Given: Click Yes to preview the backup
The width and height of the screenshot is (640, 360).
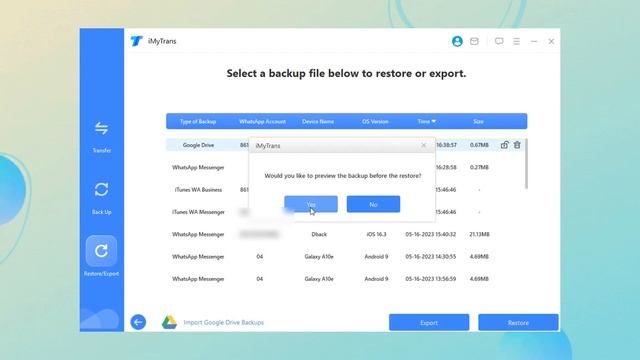Looking at the screenshot, I should click(311, 204).
